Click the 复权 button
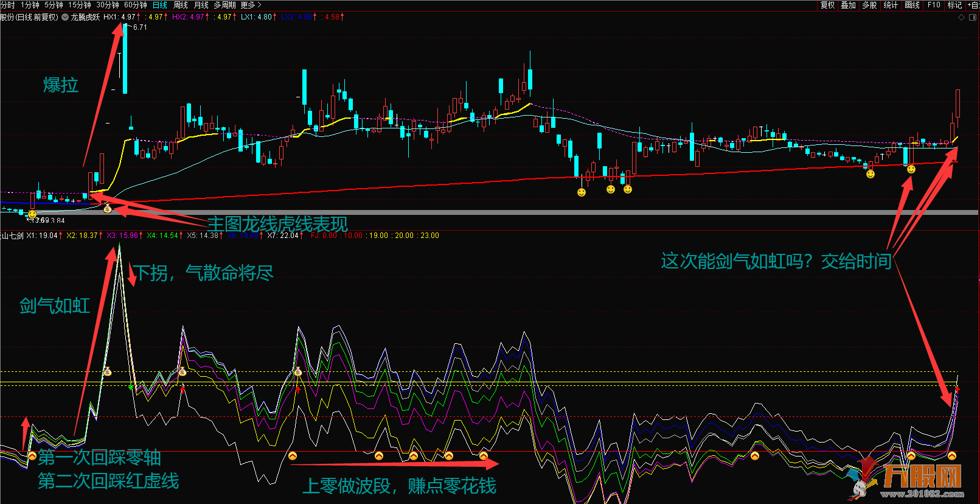This screenshot has width=980, height=504. [828, 5]
